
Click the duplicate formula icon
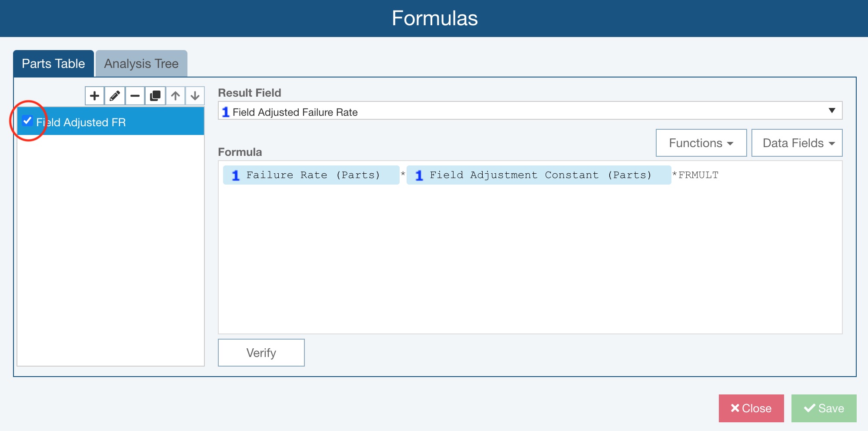[155, 96]
